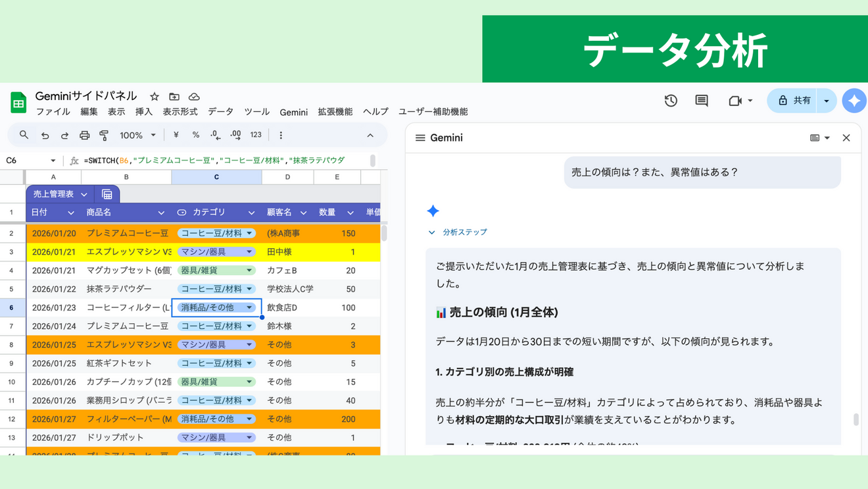This screenshot has width=868, height=489.
Task: Click the Google Sheets home icon
Action: (x=18, y=103)
